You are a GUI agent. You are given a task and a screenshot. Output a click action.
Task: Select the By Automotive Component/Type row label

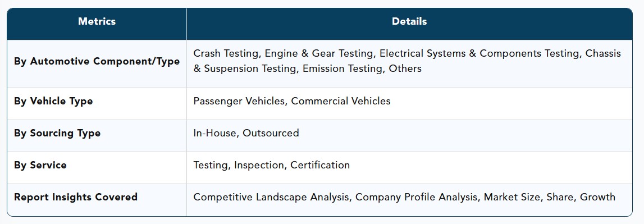coord(97,62)
